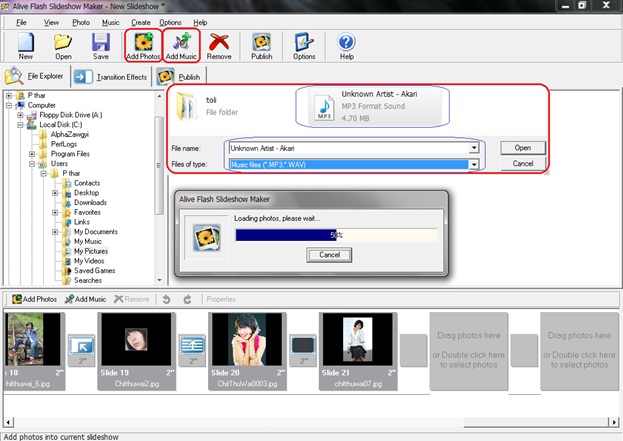
Task: Open the Photo menu
Action: [81, 23]
